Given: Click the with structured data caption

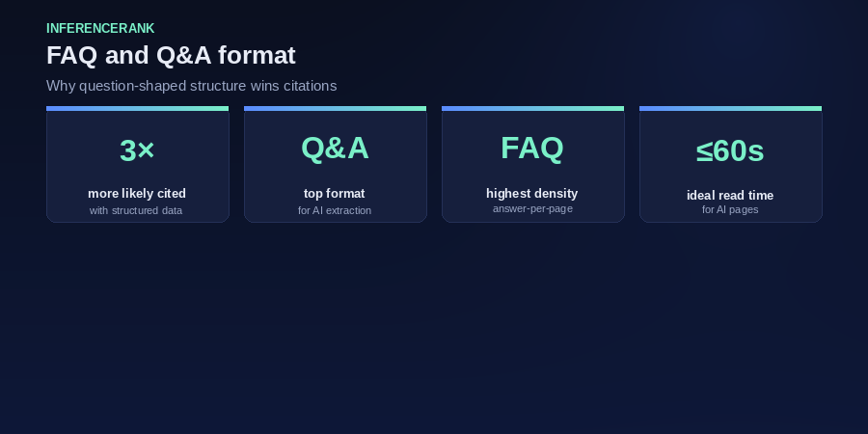Looking at the screenshot, I should [136, 210].
